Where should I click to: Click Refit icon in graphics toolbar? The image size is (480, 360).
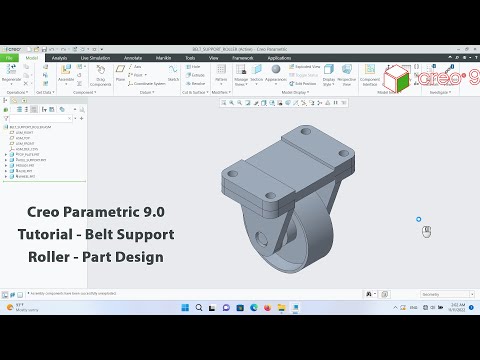[x=224, y=103]
